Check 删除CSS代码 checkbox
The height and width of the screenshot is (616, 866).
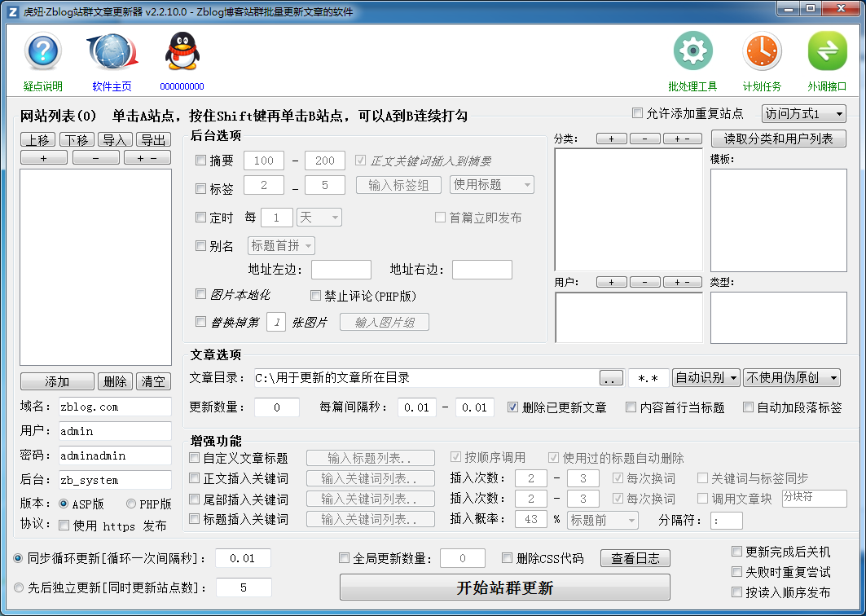(507, 558)
